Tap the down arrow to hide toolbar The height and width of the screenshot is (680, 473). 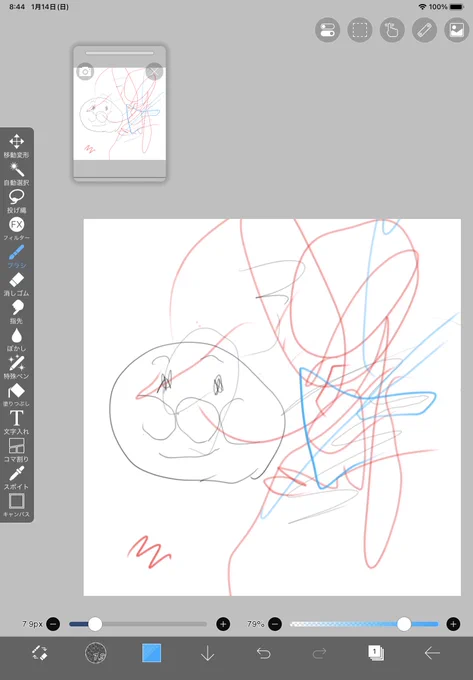pos(208,653)
